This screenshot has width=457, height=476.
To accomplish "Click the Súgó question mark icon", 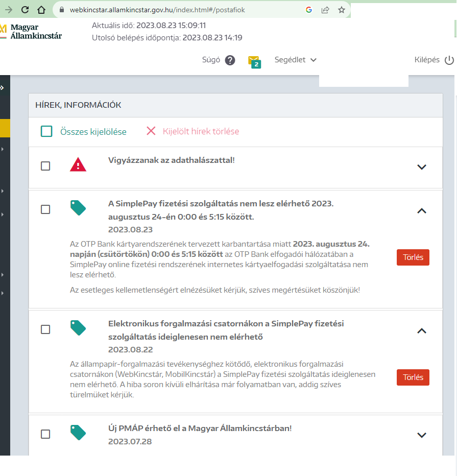I will pyautogui.click(x=230, y=60).
